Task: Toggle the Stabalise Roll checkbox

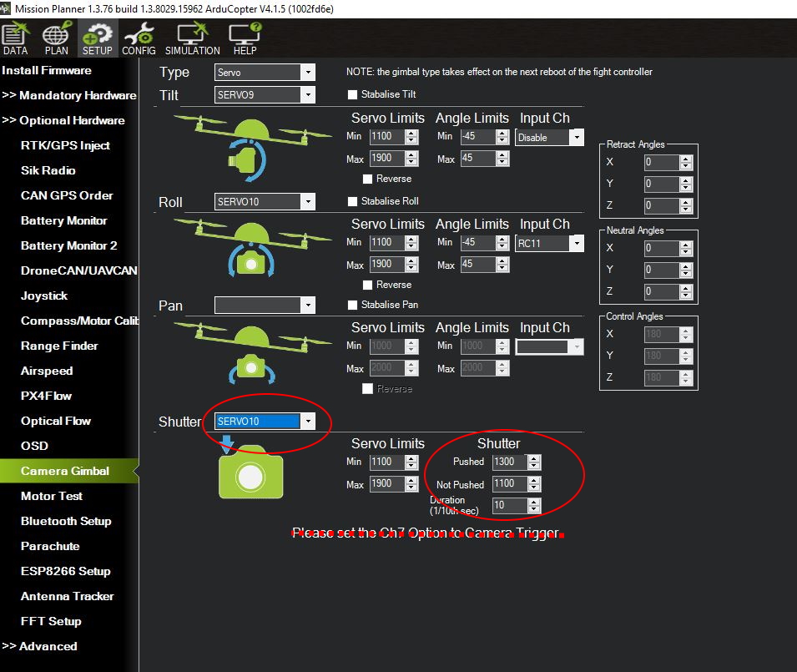Action: 353,201
